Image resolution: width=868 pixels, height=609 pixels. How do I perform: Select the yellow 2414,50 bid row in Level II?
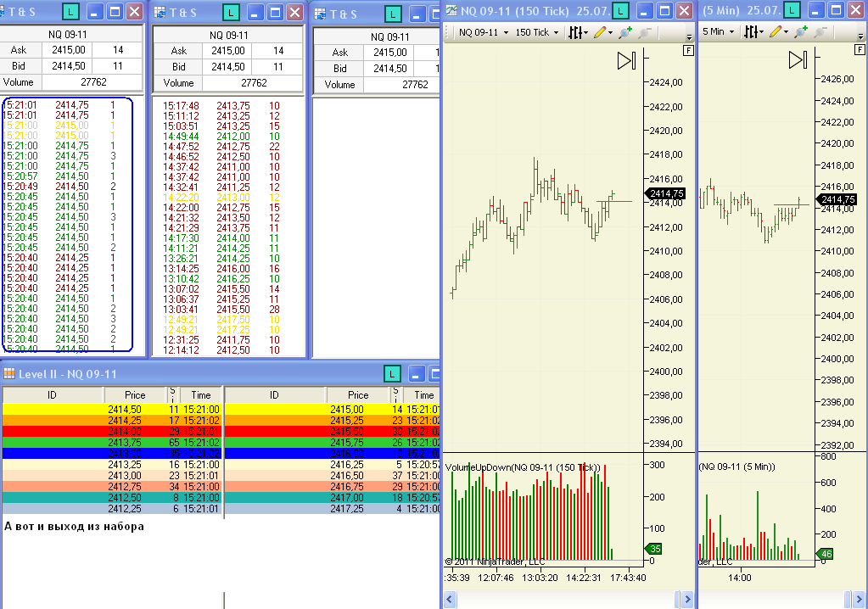pyautogui.click(x=112, y=410)
